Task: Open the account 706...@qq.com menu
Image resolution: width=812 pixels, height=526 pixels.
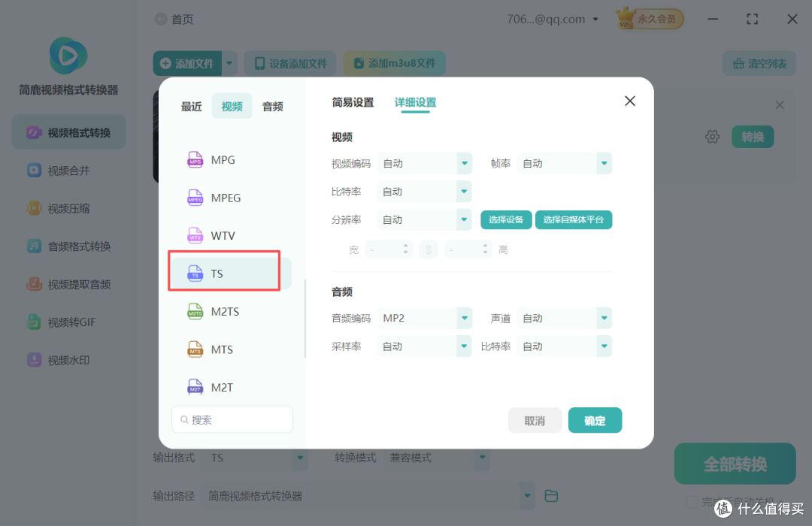Action: pos(553,19)
